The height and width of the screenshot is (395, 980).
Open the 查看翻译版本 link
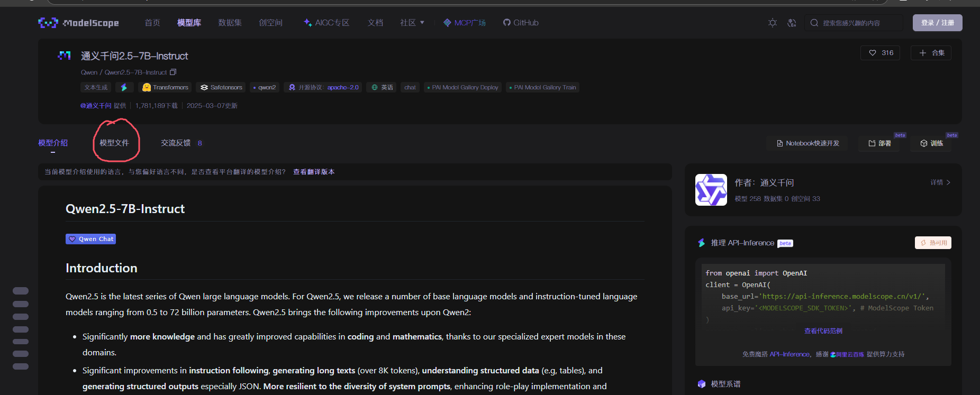(314, 172)
